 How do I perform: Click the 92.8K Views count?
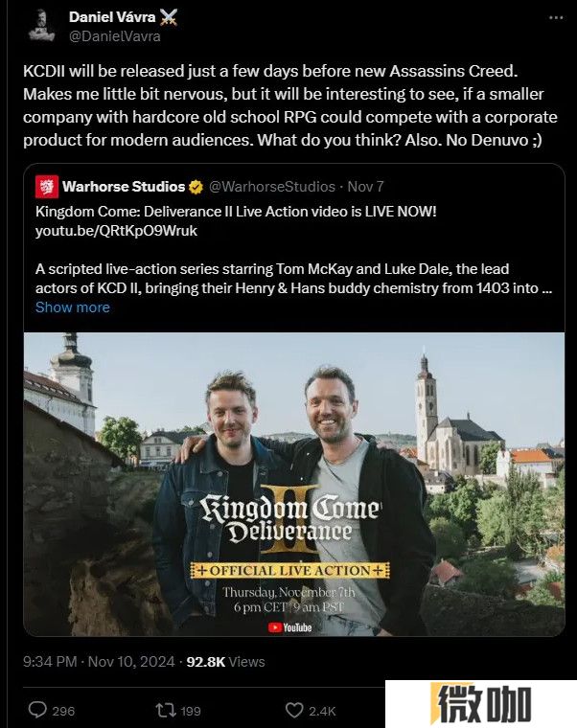tap(226, 662)
